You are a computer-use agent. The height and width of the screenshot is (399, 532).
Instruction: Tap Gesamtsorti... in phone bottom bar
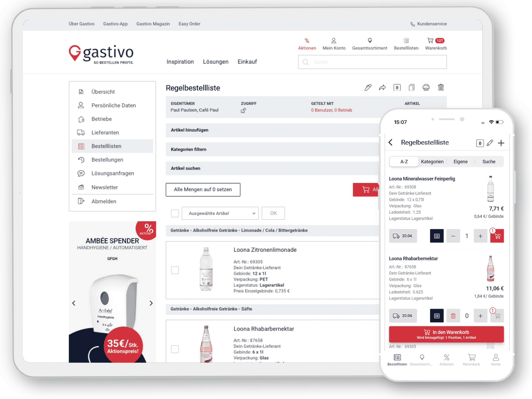(x=421, y=360)
